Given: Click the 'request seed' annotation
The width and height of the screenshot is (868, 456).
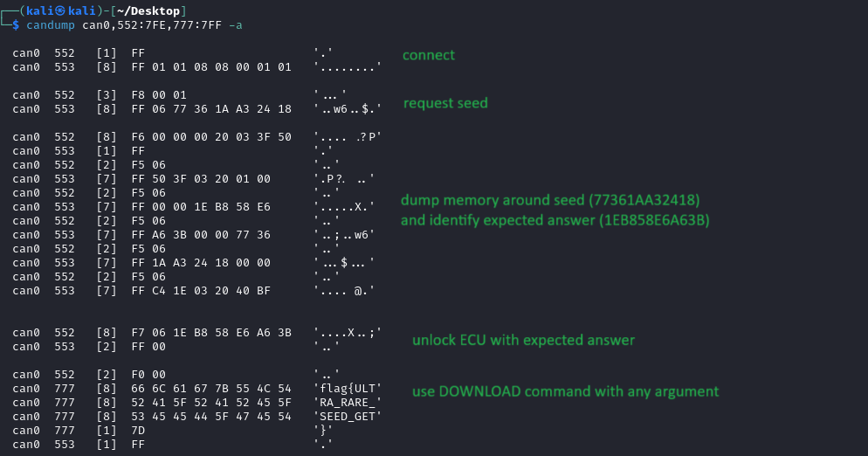Looking at the screenshot, I should click(x=445, y=103).
